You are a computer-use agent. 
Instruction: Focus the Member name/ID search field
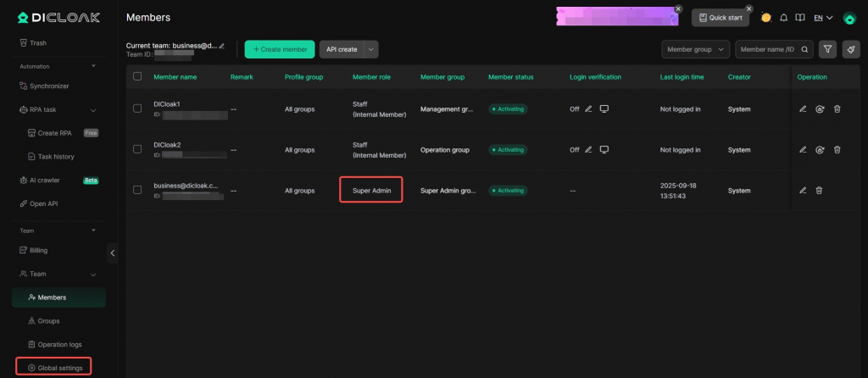tap(767, 49)
